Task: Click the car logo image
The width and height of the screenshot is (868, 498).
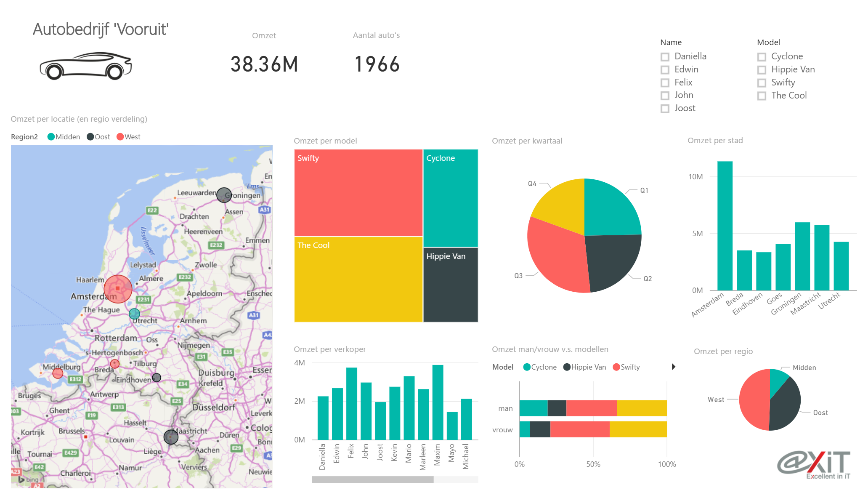Action: [x=86, y=66]
